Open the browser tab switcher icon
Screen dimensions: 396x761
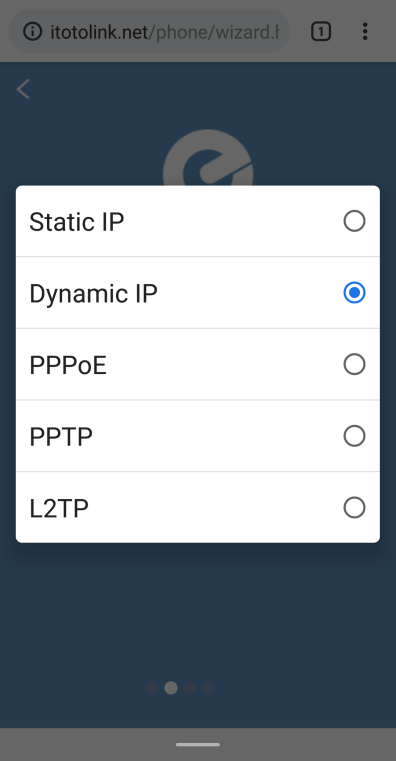321,32
